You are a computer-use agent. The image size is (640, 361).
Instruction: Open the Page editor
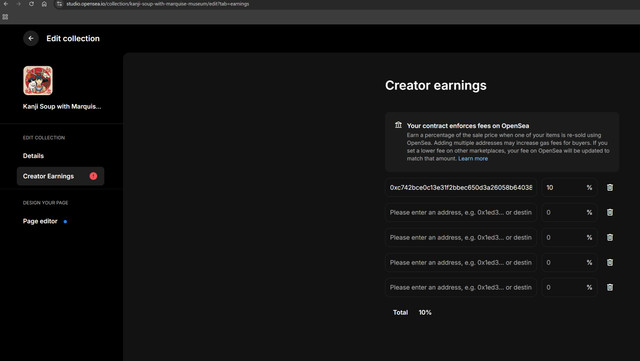tap(40, 221)
